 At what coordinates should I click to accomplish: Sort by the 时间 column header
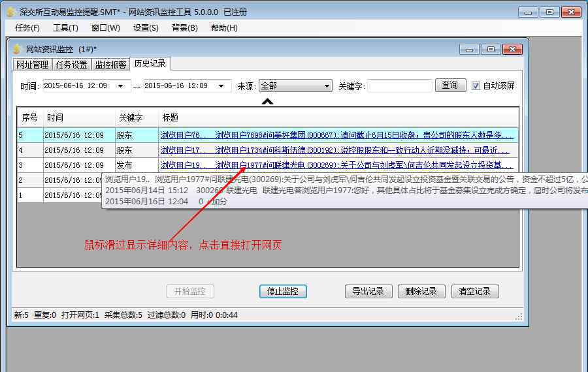tap(79, 117)
